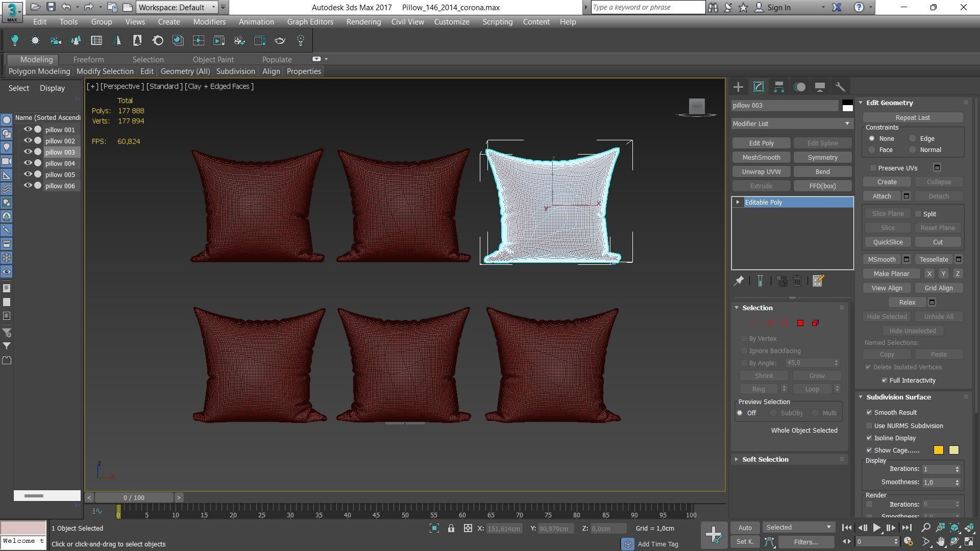This screenshot has height=551, width=980.
Task: Toggle visibility eye of pillow 004
Action: (x=28, y=163)
